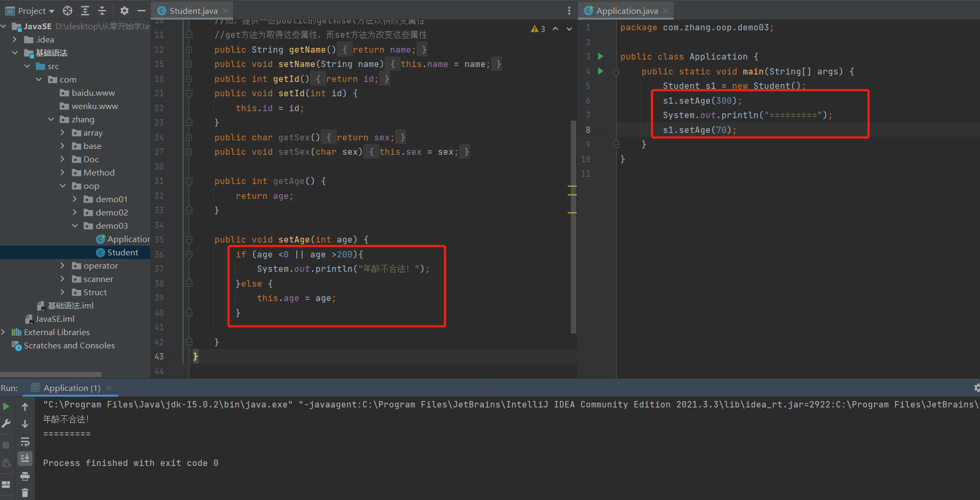Expand the folded getName method in gutter

coord(189,49)
